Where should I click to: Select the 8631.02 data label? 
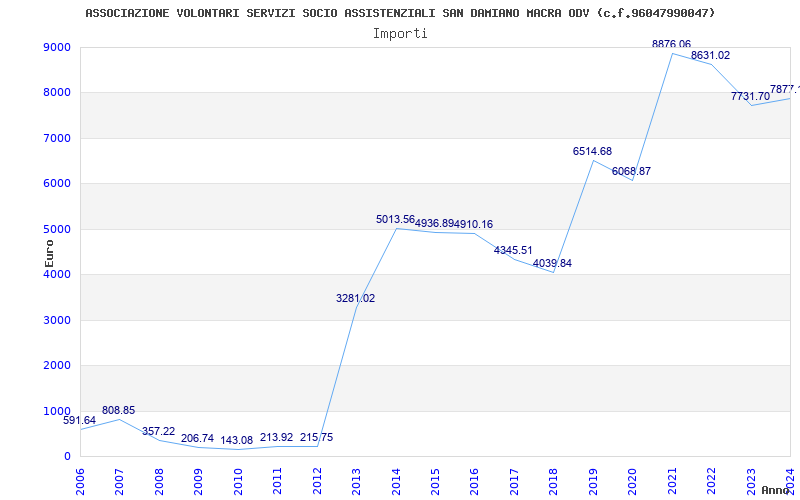710,55
